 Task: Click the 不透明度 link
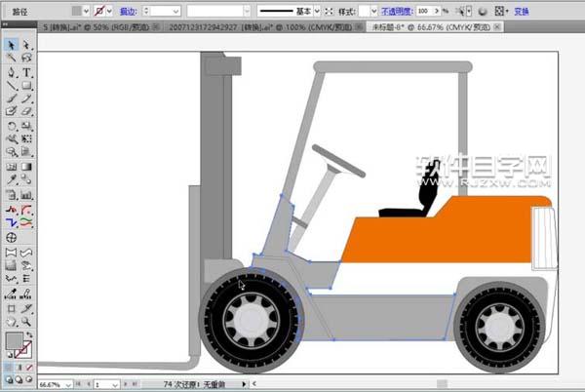pyautogui.click(x=397, y=11)
